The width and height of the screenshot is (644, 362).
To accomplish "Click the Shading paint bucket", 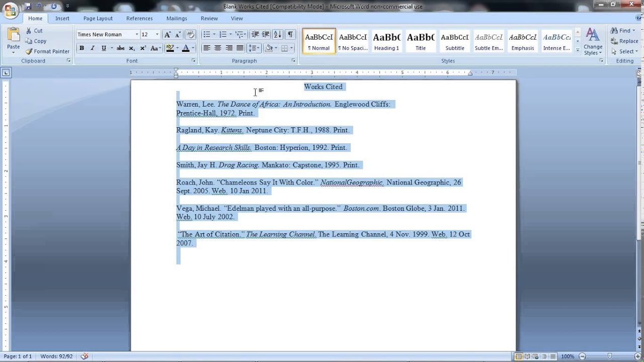I will click(269, 48).
